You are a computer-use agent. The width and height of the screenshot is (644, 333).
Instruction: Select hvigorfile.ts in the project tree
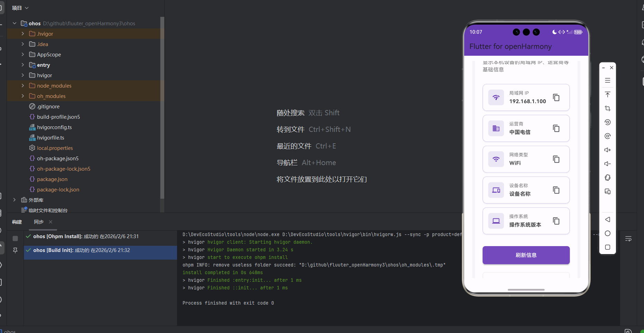coord(51,137)
